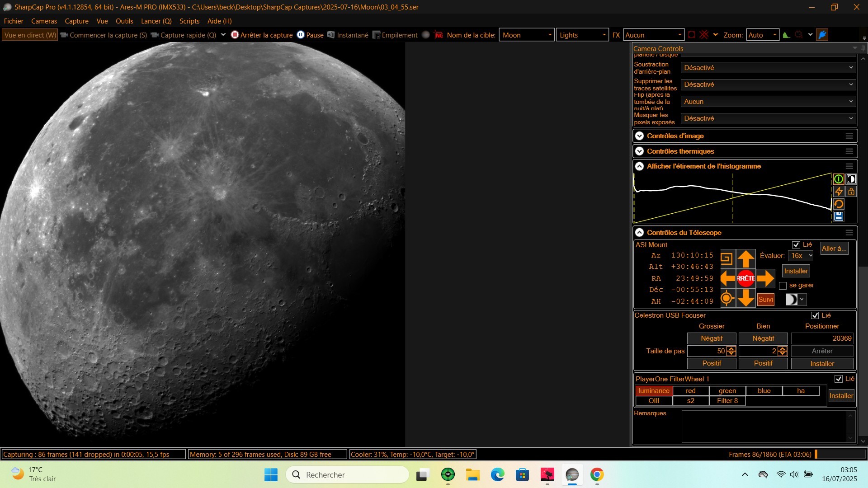Click the Vue en direct (W) button
868x488 pixels.
[x=30, y=35]
